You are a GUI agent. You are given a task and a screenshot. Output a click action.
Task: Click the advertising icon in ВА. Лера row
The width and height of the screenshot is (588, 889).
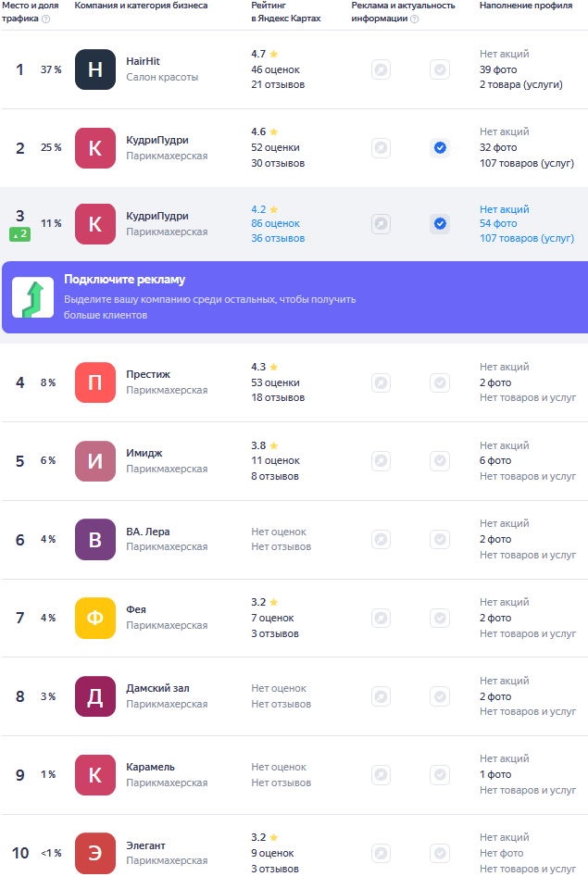(x=381, y=539)
